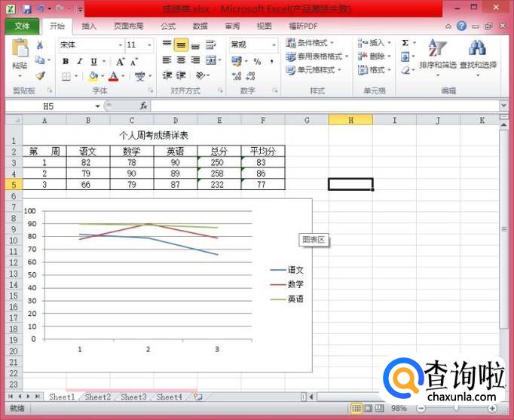Viewport: 514px width, 420px height.
Task: Toggle italic text formatting
Action: [x=80, y=61]
